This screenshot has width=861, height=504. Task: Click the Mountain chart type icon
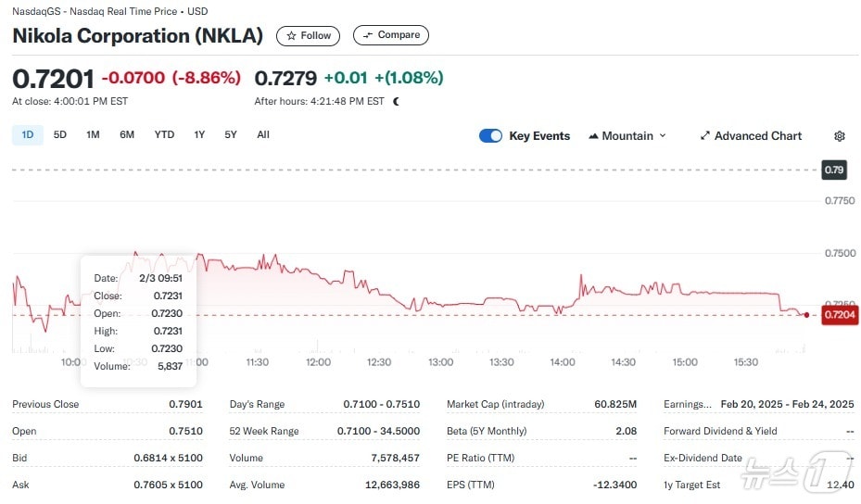(x=593, y=136)
